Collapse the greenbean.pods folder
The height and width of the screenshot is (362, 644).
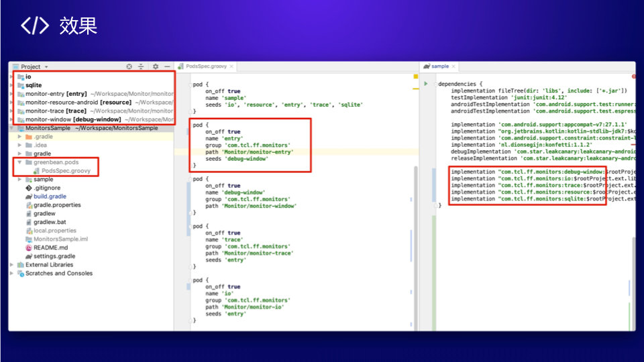coord(19,162)
